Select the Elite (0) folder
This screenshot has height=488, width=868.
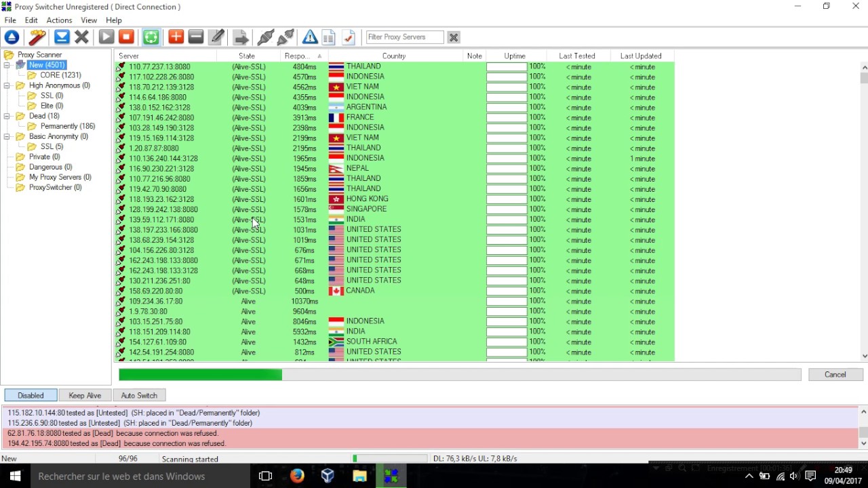pos(52,106)
